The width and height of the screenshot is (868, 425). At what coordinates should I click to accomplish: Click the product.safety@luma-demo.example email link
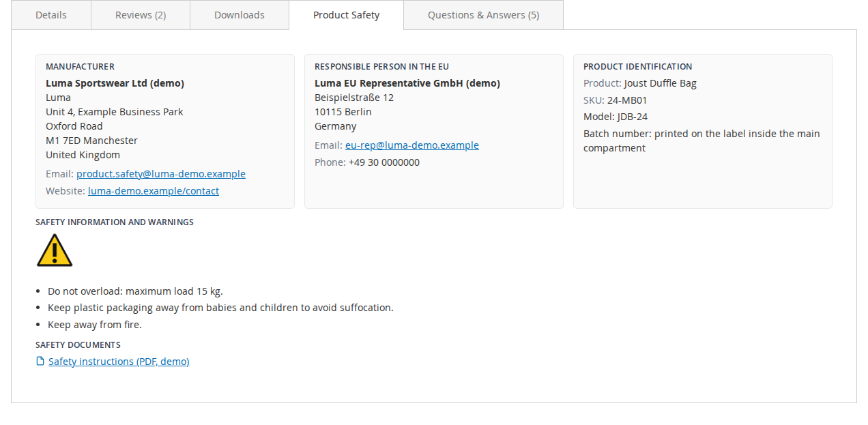(x=161, y=174)
